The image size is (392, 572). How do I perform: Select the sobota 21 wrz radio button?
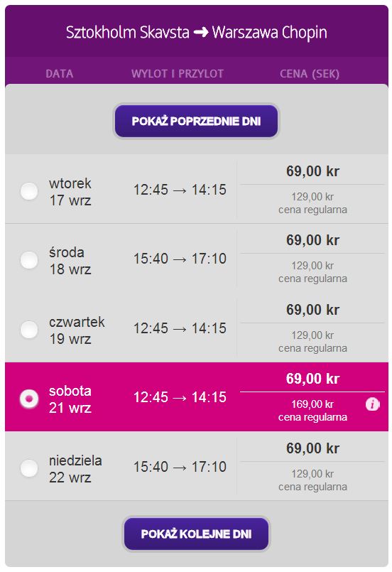(29, 399)
